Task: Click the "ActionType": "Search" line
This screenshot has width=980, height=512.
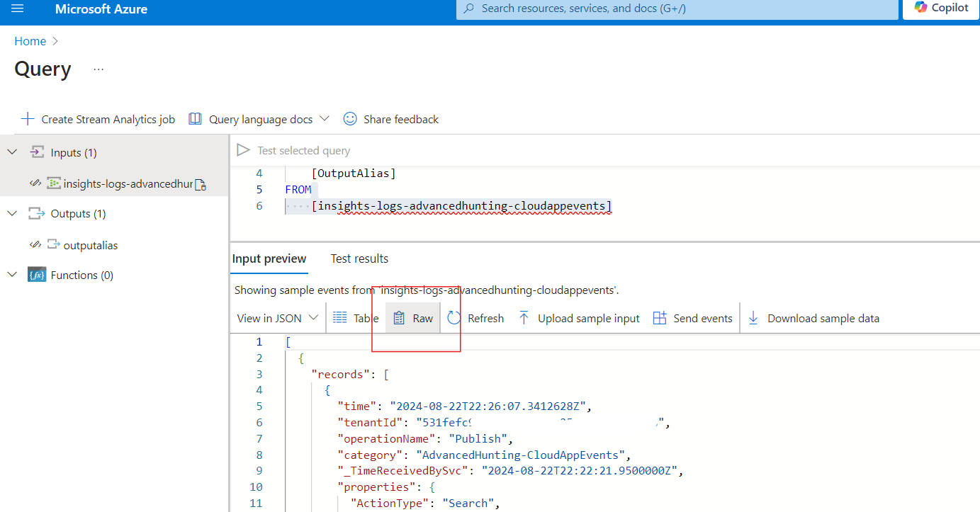Action: [425, 504]
